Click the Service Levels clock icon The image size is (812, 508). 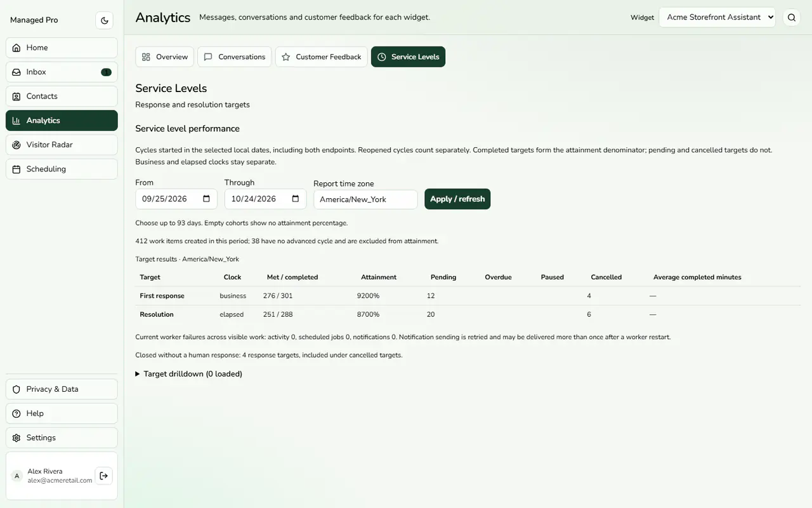[382, 57]
